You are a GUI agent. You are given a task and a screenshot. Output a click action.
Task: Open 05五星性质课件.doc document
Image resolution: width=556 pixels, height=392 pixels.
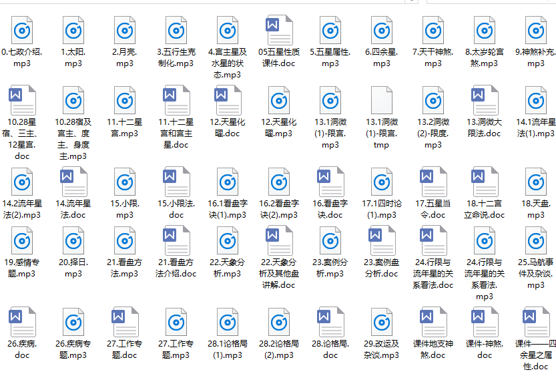279,30
